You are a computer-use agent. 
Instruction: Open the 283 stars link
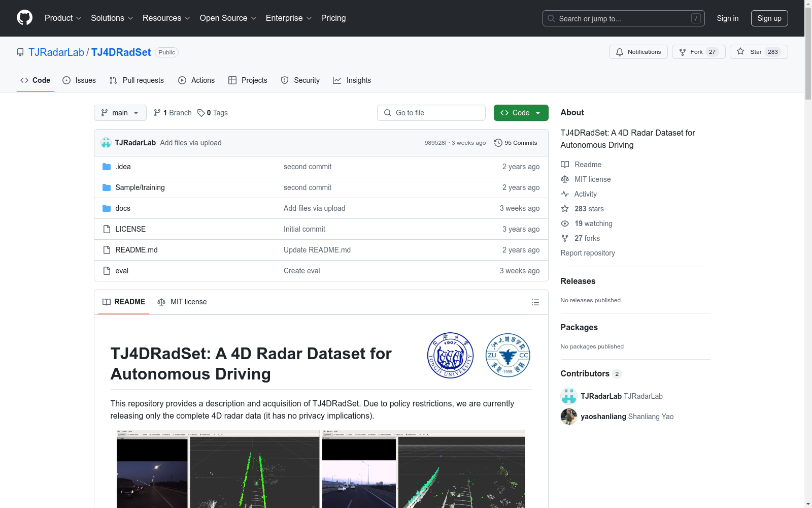pos(589,209)
